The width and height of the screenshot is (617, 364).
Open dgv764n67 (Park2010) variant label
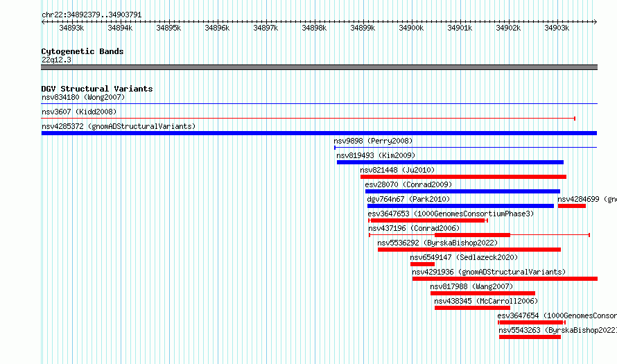[x=408, y=199]
